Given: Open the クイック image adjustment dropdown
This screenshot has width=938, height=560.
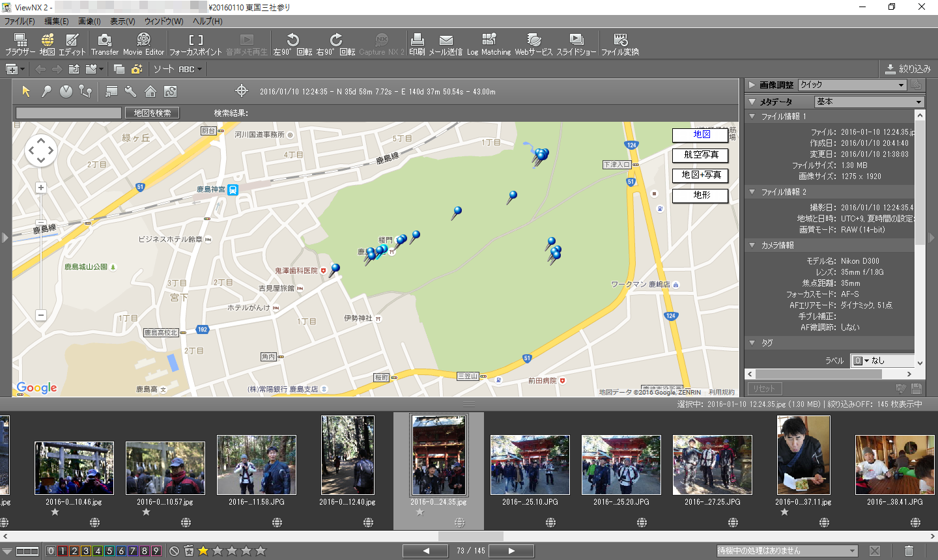Looking at the screenshot, I should pos(852,85).
